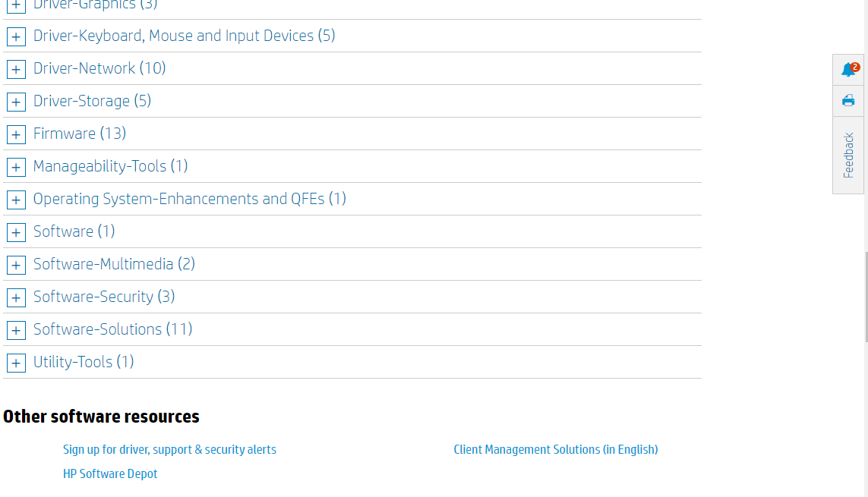Expand the Software-Multimedia plus icon

tap(16, 265)
